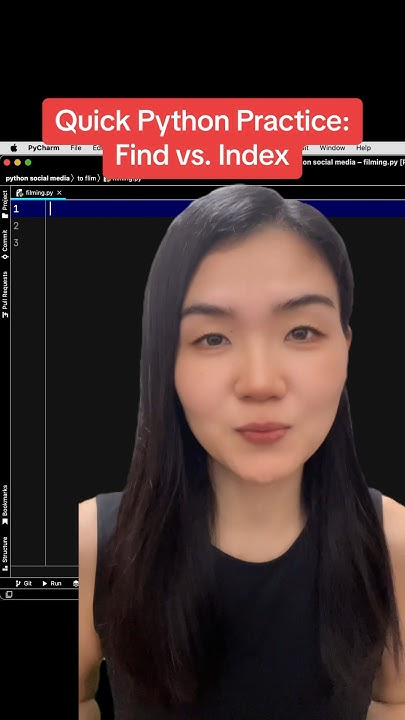Select the filming.py editor tab

(39, 193)
